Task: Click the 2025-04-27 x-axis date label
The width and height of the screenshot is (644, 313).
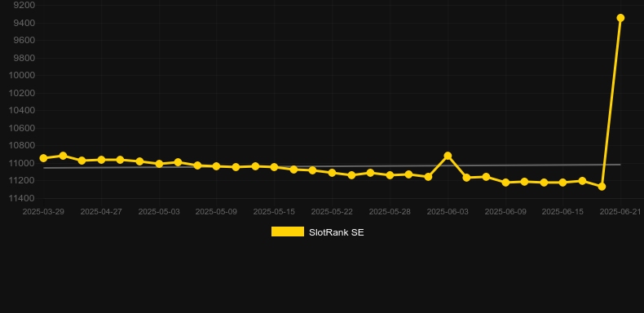Action: point(101,212)
